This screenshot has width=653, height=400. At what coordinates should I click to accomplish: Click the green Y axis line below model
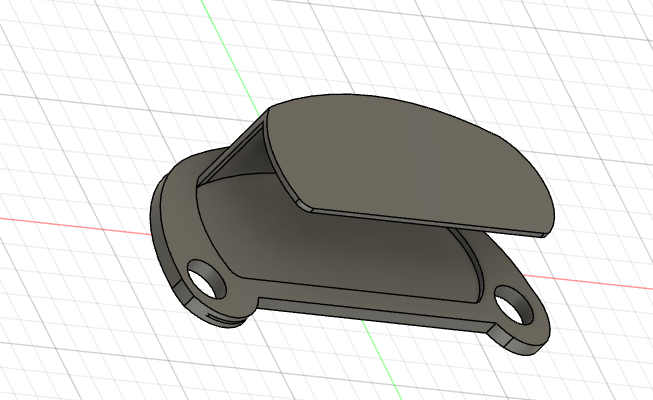pyautogui.click(x=381, y=359)
